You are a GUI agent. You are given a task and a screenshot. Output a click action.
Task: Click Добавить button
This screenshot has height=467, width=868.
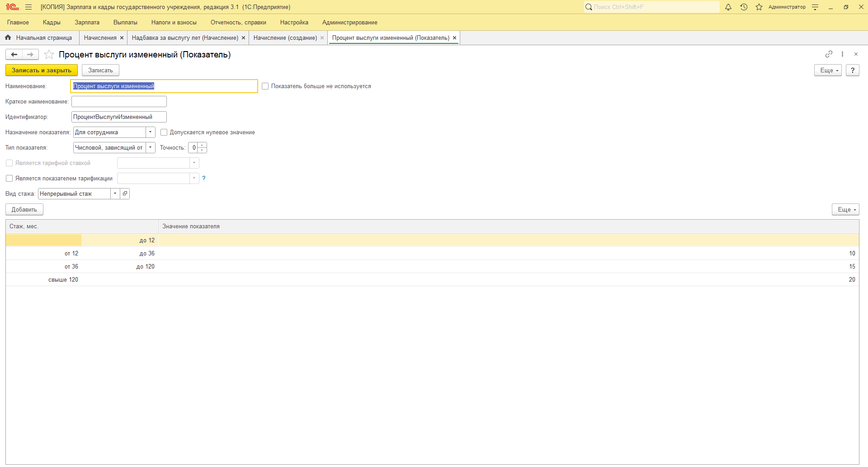24,210
